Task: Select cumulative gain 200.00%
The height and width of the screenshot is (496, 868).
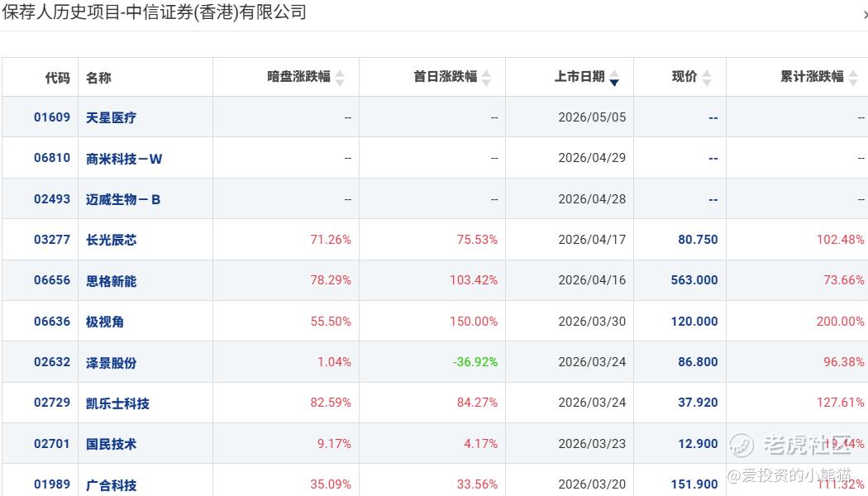Action: [841, 322]
